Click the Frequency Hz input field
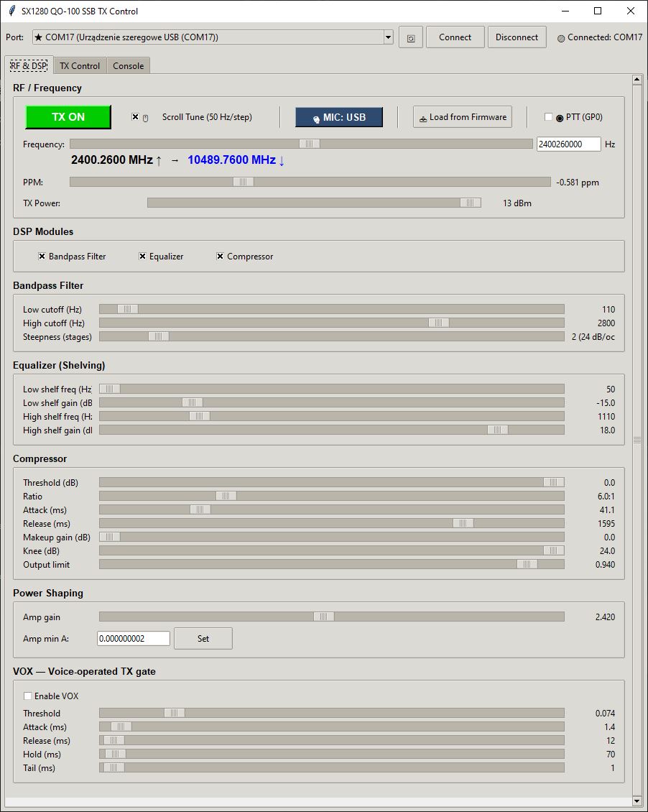Image resolution: width=648 pixels, height=812 pixels. [x=569, y=144]
